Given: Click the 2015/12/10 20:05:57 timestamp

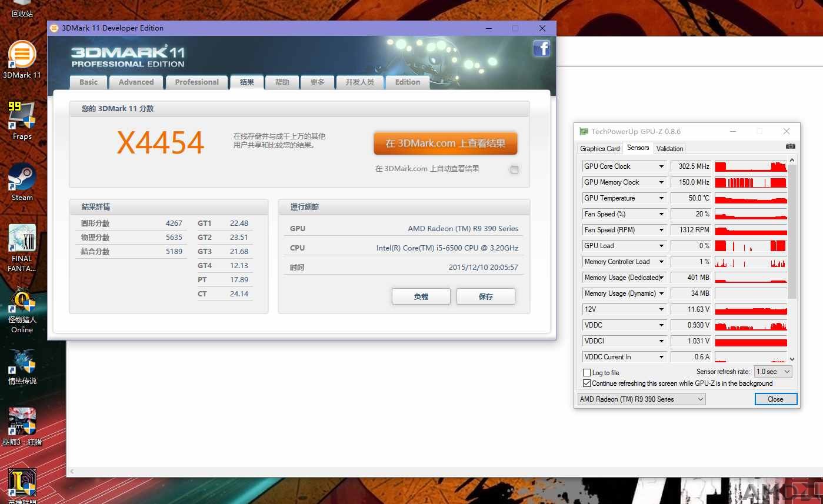Looking at the screenshot, I should pyautogui.click(x=483, y=268).
